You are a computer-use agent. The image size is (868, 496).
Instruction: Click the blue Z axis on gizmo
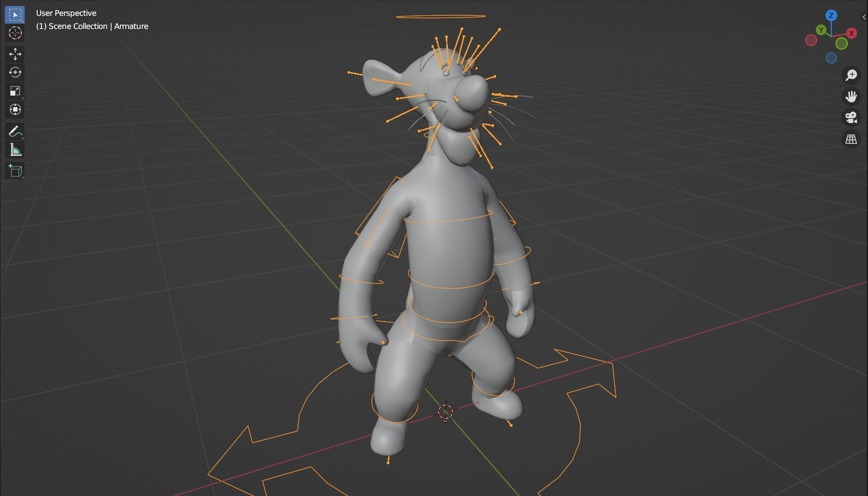831,15
